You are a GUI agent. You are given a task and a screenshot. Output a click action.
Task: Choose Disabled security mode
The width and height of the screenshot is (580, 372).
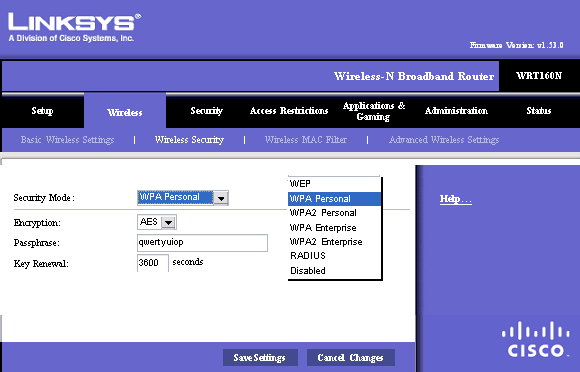[334, 271]
